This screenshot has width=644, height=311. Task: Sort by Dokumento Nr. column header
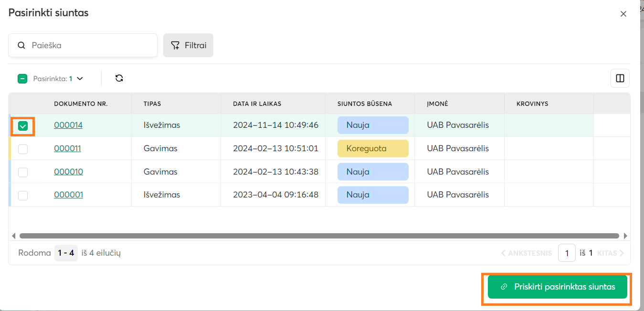pyautogui.click(x=81, y=104)
